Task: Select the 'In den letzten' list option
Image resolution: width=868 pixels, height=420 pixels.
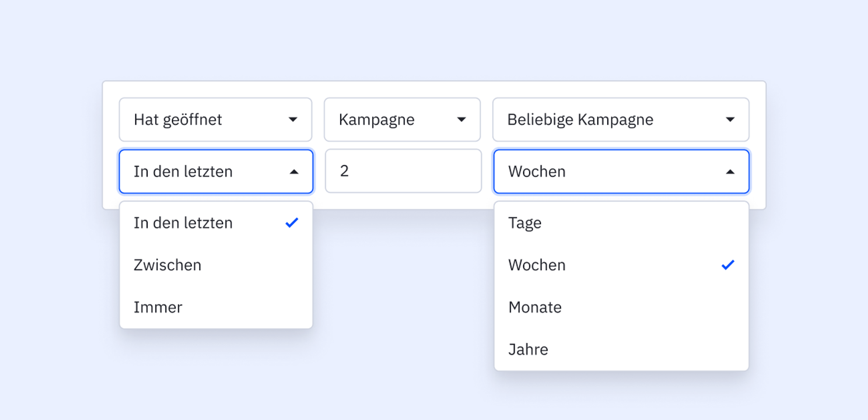Action: tap(183, 223)
